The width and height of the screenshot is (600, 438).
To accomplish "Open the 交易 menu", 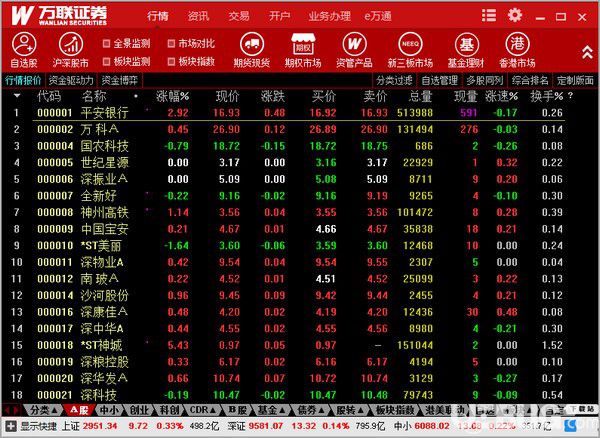I will [239, 16].
